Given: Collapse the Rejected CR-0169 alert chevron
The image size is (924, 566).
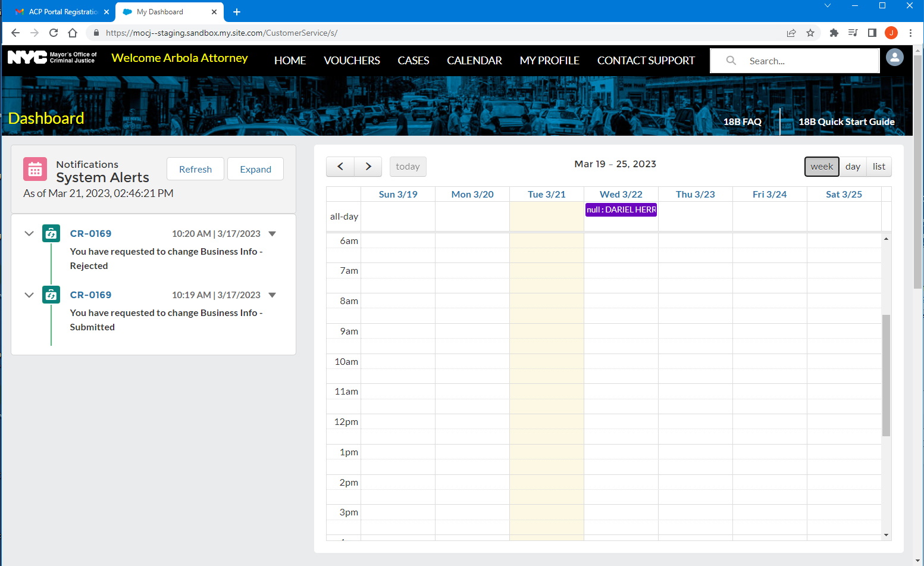Looking at the screenshot, I should pos(29,234).
